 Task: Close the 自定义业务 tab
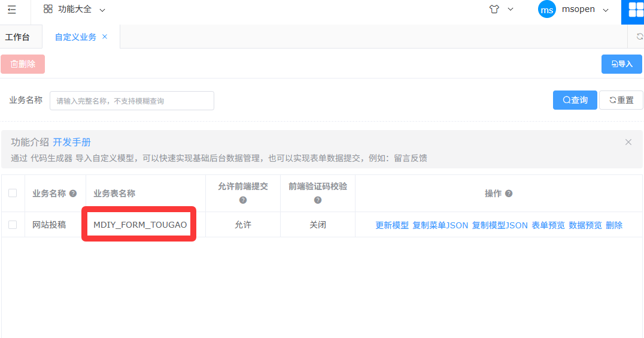(105, 37)
